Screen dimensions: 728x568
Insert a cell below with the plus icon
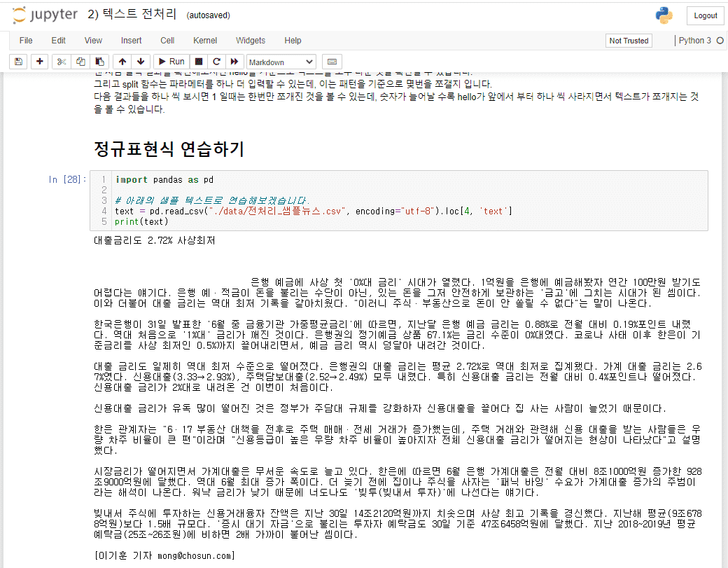40,62
